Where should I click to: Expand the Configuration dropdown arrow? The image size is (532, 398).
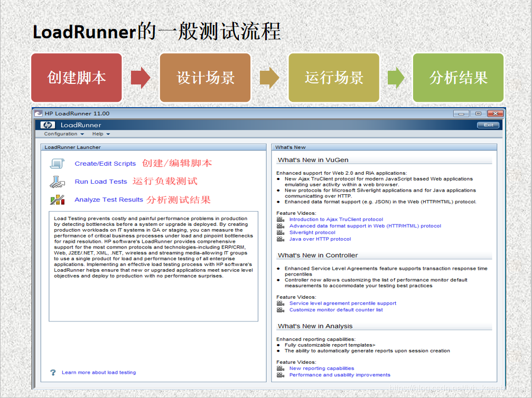click(82, 134)
